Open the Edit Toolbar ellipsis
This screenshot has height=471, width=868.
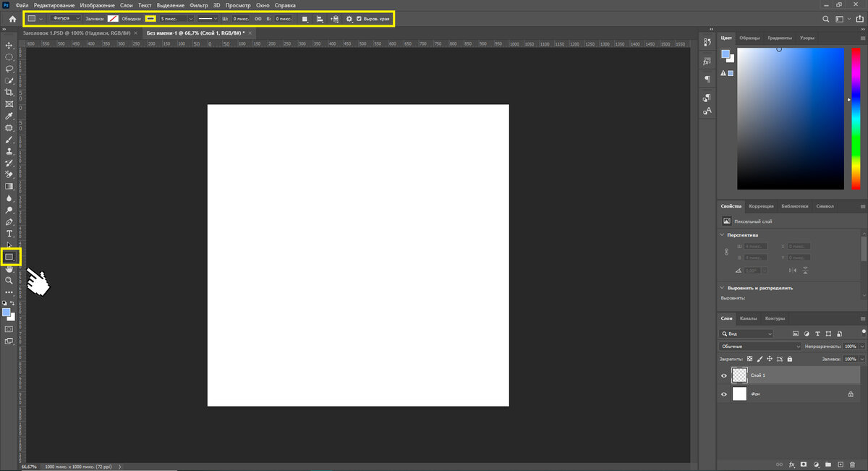click(x=9, y=292)
